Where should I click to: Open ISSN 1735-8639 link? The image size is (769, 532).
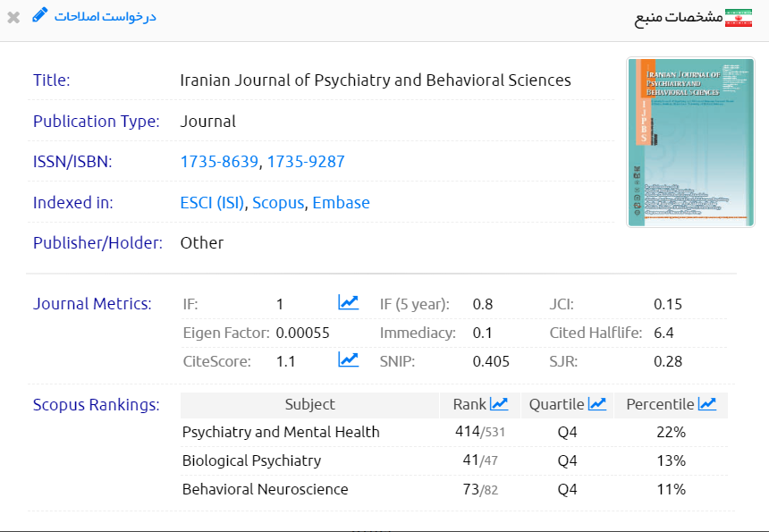219,162
